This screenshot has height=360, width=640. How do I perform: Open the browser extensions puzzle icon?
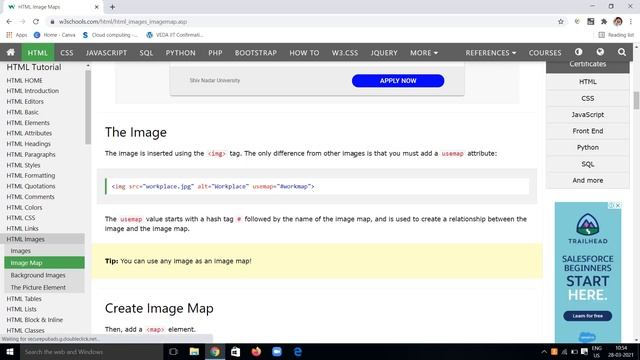coord(604,22)
